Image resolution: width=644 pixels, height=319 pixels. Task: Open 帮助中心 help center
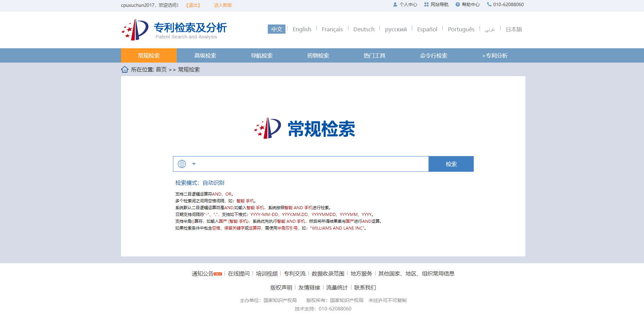[468, 5]
